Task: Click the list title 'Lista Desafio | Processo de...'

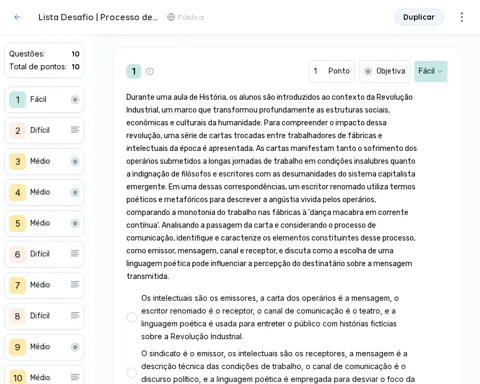Action: [x=98, y=17]
